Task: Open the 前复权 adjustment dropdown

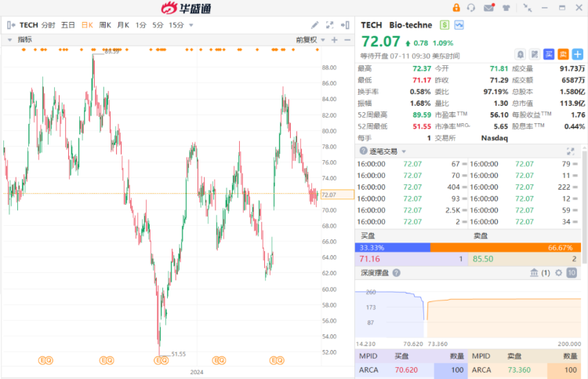Action: click(x=310, y=40)
